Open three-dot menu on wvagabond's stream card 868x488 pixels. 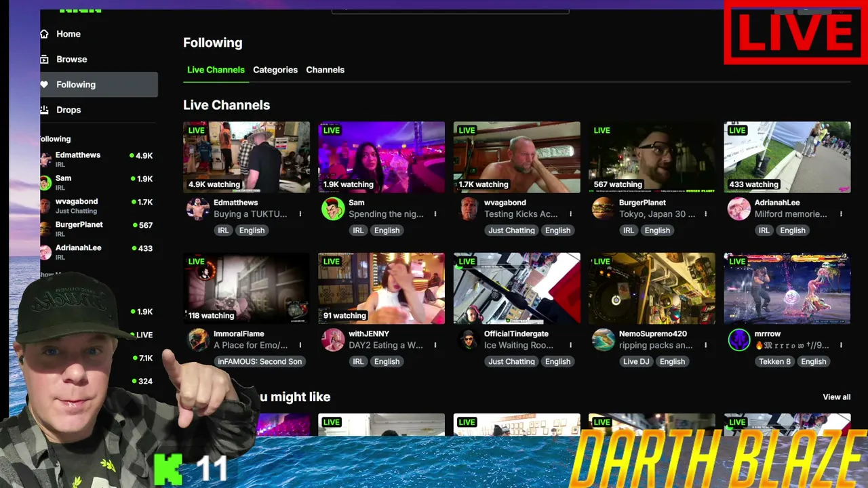570,214
